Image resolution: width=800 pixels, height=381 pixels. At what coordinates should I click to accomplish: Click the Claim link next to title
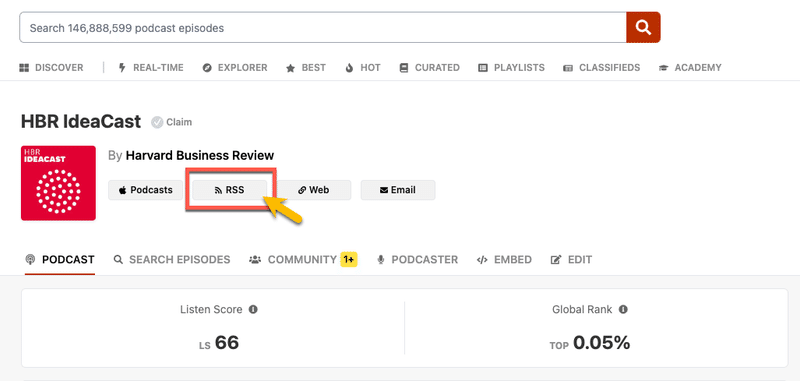pyautogui.click(x=179, y=122)
